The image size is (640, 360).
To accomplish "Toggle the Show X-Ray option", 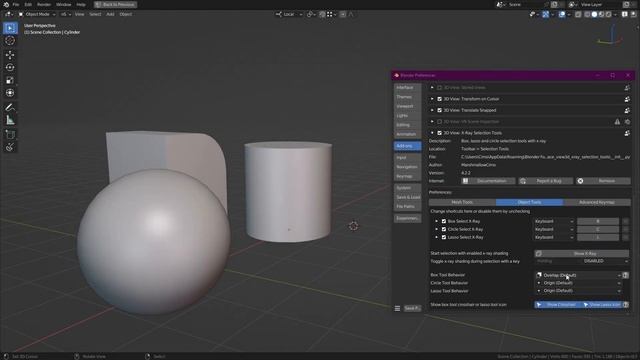I will pos(581,253).
